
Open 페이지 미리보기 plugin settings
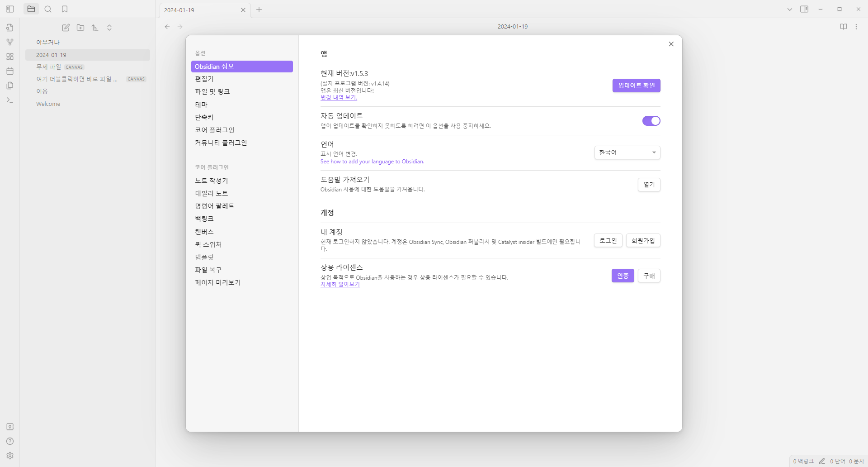(x=242, y=282)
